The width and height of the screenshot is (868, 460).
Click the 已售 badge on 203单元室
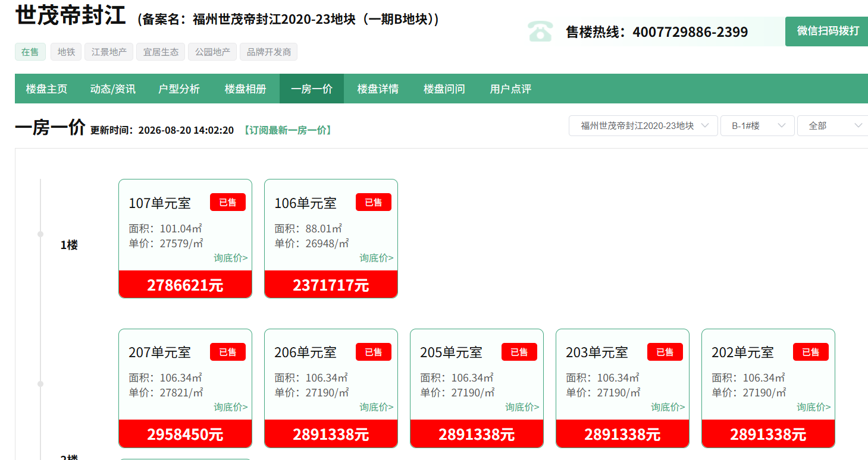pyautogui.click(x=665, y=352)
